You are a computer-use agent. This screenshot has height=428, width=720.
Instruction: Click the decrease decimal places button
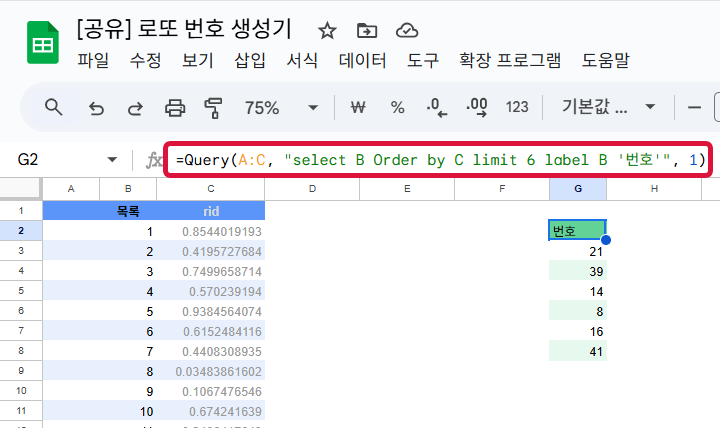point(436,107)
